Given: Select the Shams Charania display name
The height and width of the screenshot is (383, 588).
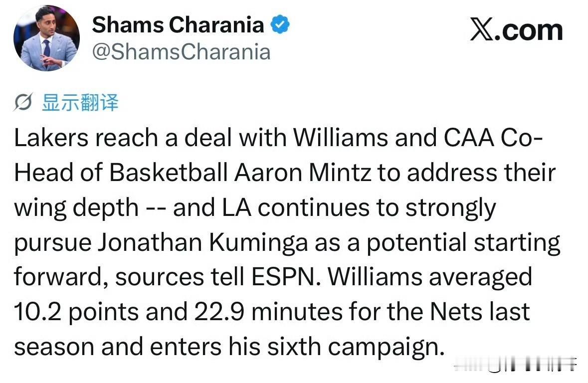Looking at the screenshot, I should (x=178, y=25).
